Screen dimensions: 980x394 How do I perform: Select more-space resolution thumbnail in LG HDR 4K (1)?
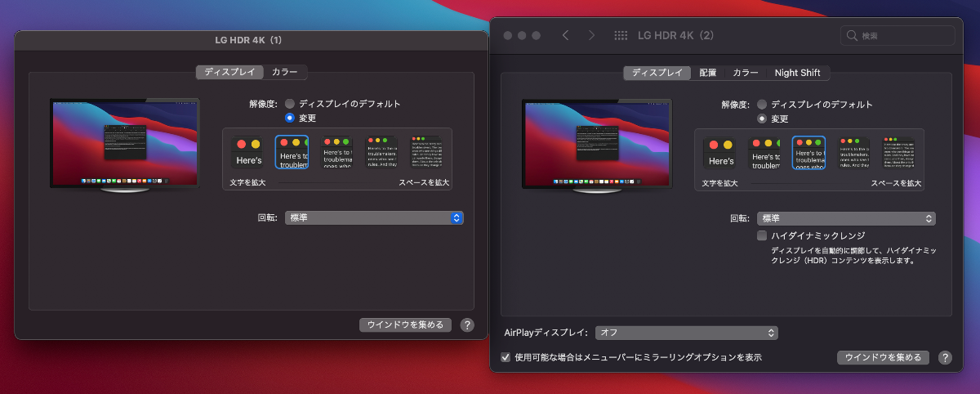point(425,153)
